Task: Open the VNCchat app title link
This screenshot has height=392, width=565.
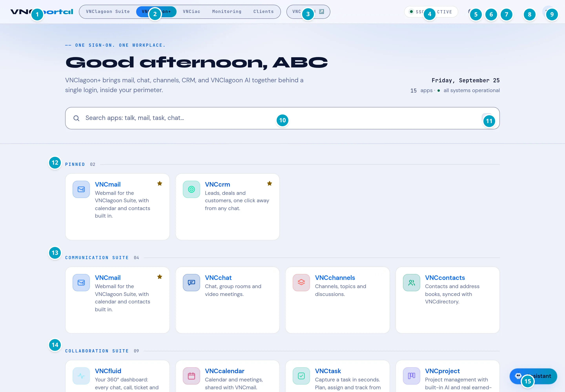Action: click(218, 278)
